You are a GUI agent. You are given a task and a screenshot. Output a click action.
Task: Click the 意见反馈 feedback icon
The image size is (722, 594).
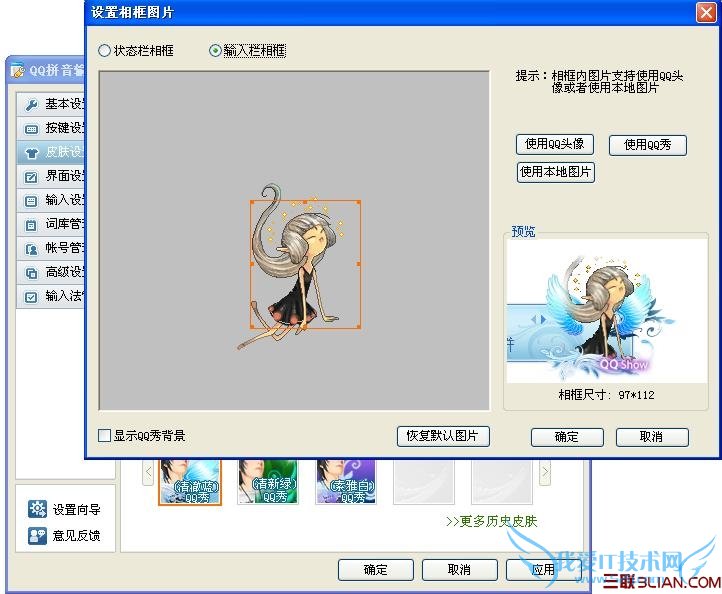tap(37, 536)
